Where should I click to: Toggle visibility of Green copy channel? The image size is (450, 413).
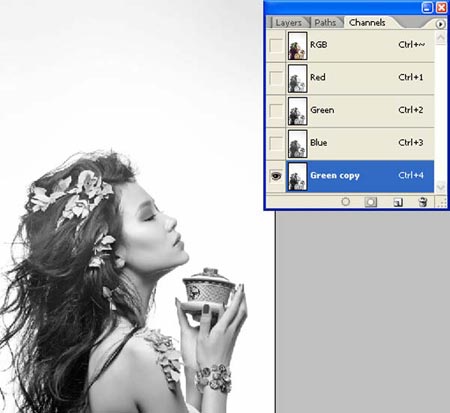coord(276,176)
